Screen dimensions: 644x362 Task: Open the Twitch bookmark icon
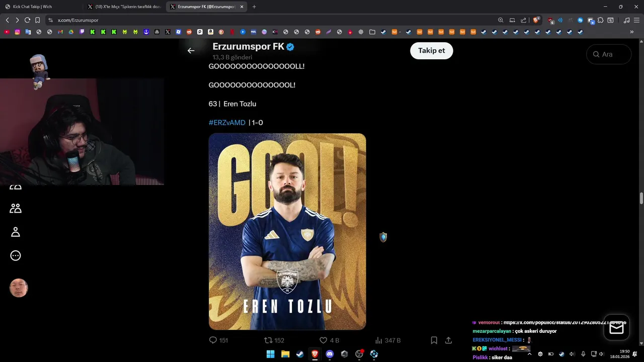[82, 32]
